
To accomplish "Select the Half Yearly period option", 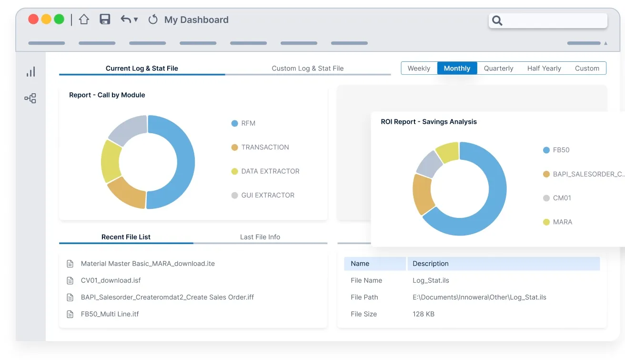I will (544, 69).
